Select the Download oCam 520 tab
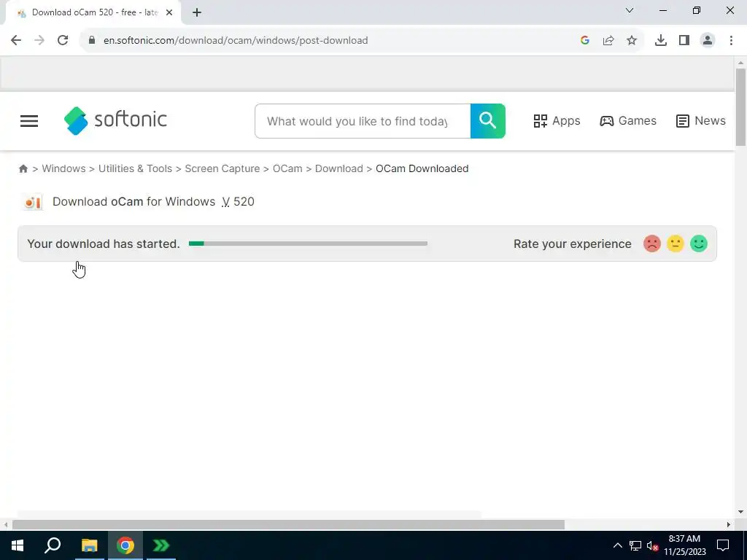The width and height of the screenshot is (747, 560). [93, 13]
